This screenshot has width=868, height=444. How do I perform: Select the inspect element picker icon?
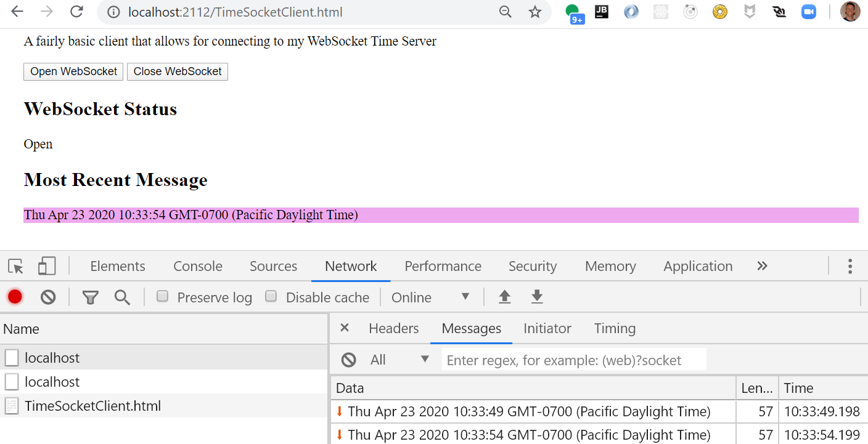16,266
